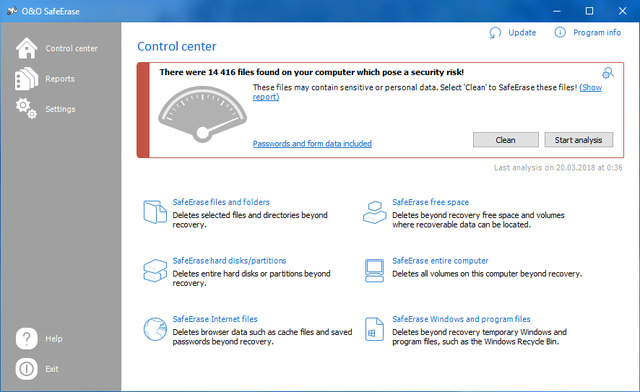Click the Internet files globe icon
Screen dimensions: 640x392
[155, 329]
